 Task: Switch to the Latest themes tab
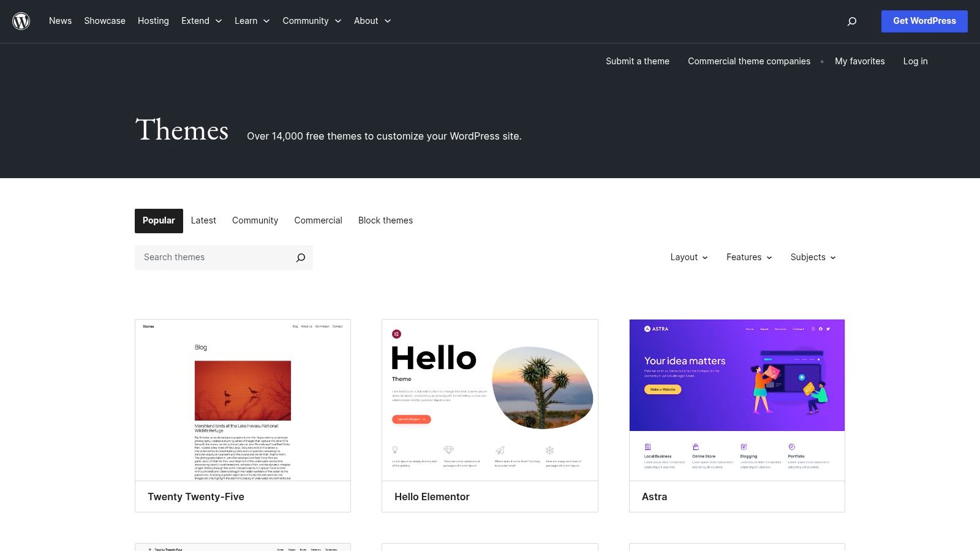tap(203, 220)
